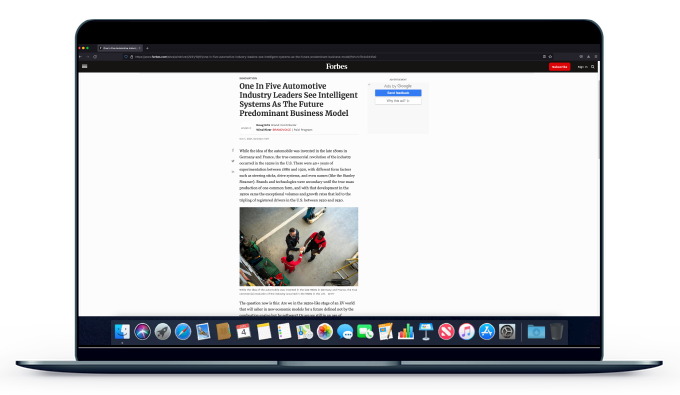The width and height of the screenshot is (680, 395).
Task: Select the Forbes article browser tab
Action: [x=120, y=48]
